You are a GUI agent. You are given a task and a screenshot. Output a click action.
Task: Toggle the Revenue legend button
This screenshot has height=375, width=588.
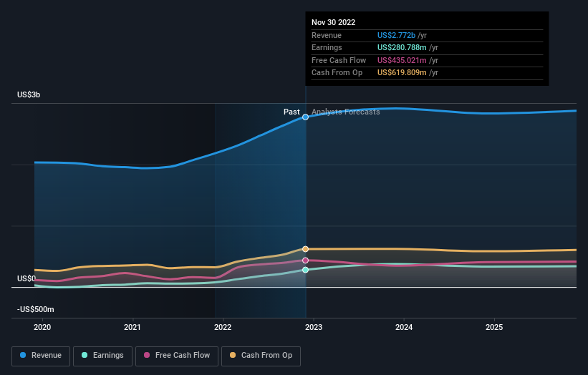pos(41,356)
